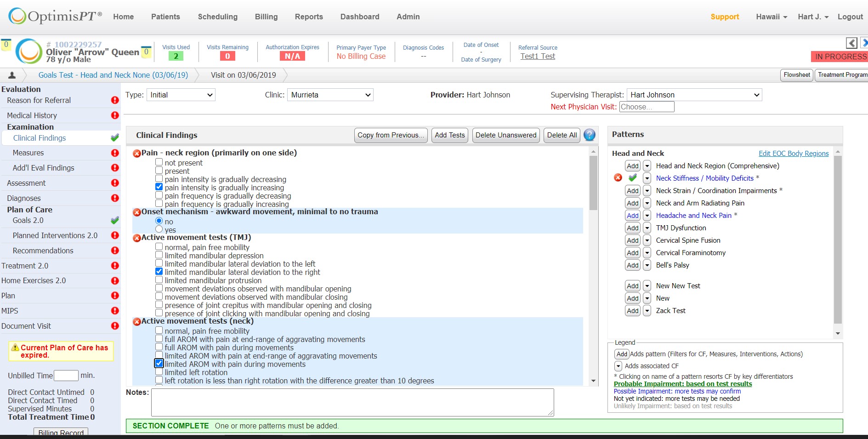
Task: Expand the pattern options arrow beside TMJ Dysfunction
Action: tap(647, 228)
